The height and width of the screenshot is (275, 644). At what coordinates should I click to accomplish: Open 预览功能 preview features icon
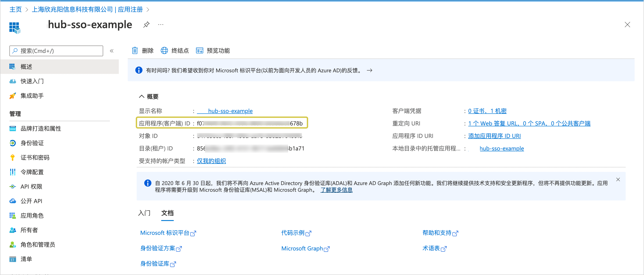(199, 50)
